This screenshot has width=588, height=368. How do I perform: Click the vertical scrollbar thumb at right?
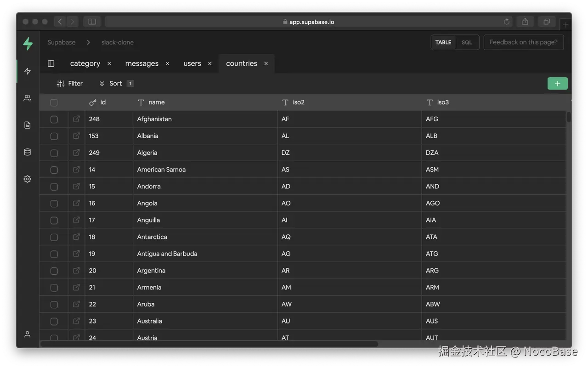click(x=569, y=117)
